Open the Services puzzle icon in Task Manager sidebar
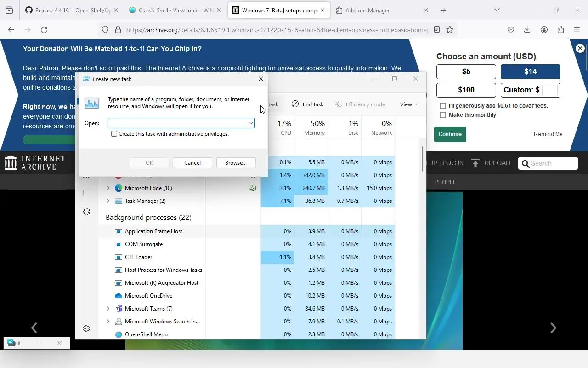588x368 pixels. [86, 212]
